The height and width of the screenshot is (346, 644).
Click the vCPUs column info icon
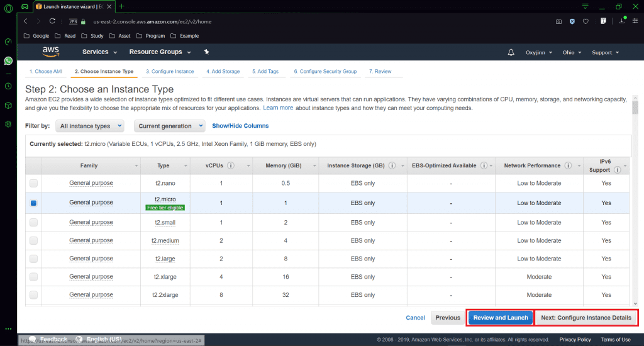point(231,166)
